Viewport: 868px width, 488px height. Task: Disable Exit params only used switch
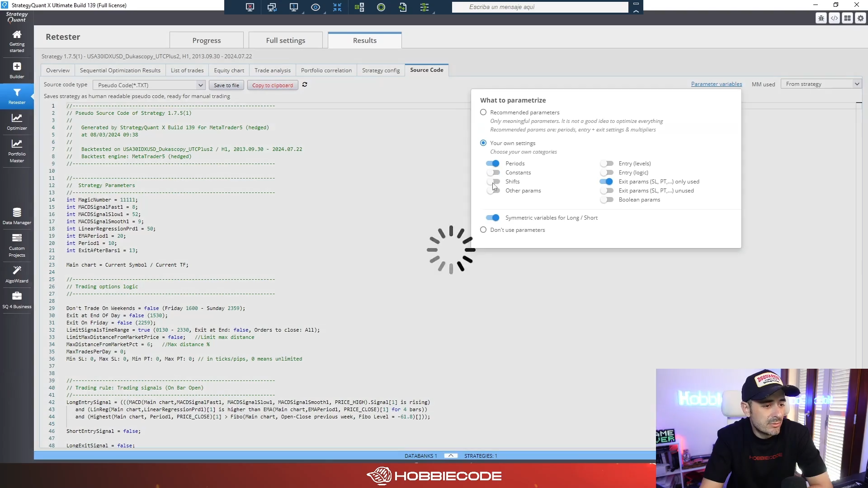(x=606, y=182)
